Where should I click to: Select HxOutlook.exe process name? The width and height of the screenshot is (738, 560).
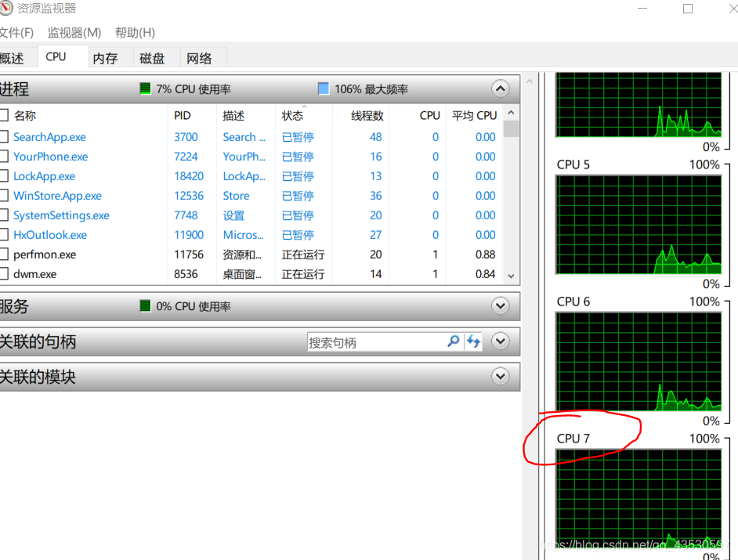(50, 234)
